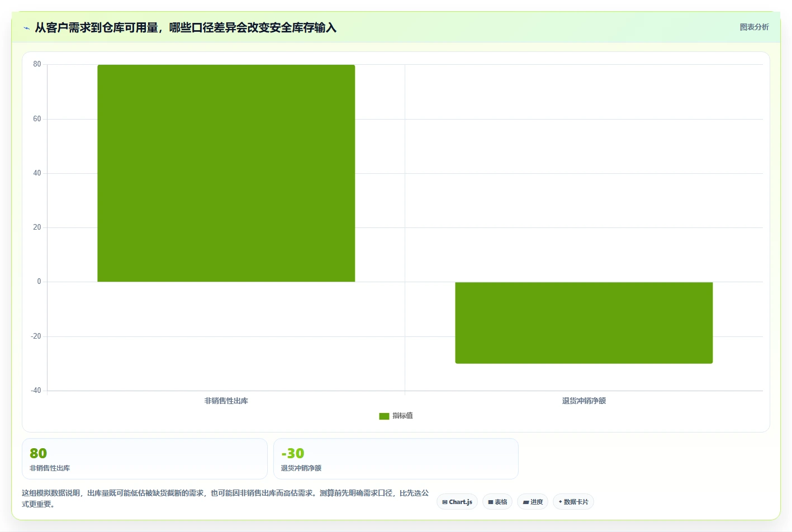This screenshot has height=532, width=792.
Task: Click the y-axis value -40
Action: tap(36, 391)
